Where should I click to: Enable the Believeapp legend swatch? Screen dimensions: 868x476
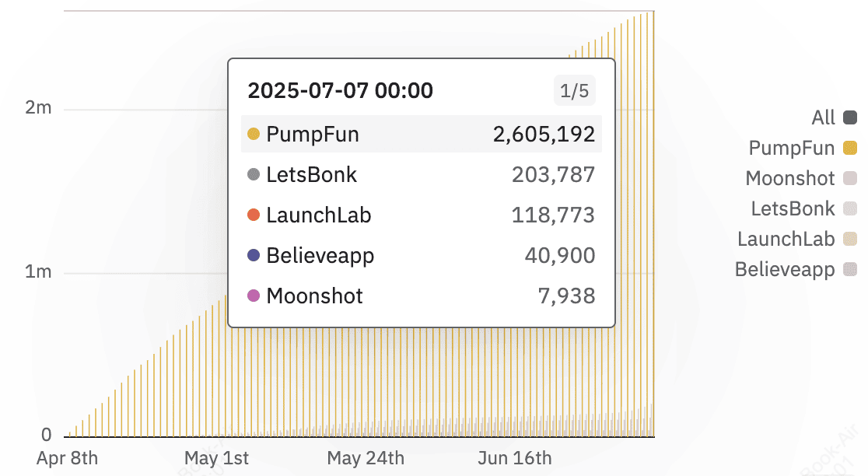[850, 270]
